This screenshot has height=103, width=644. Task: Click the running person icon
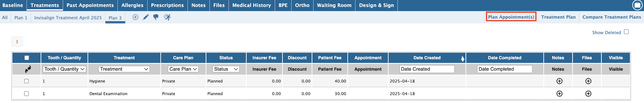[x=167, y=17]
